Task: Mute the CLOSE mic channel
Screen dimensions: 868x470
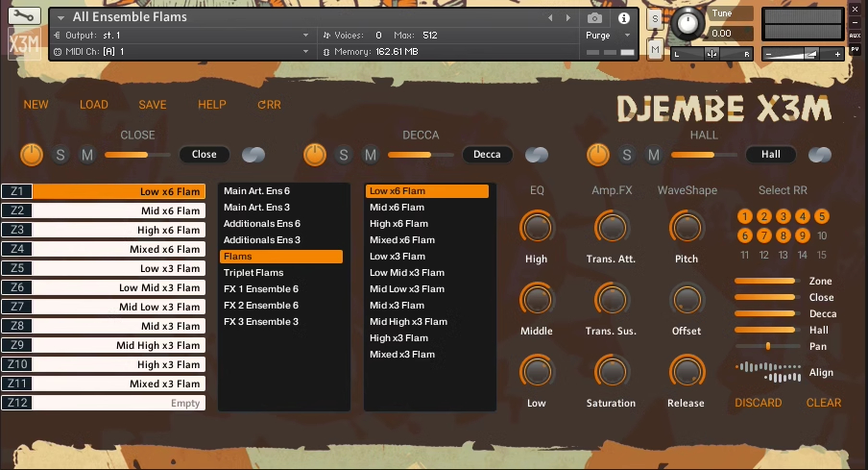Action: click(87, 155)
